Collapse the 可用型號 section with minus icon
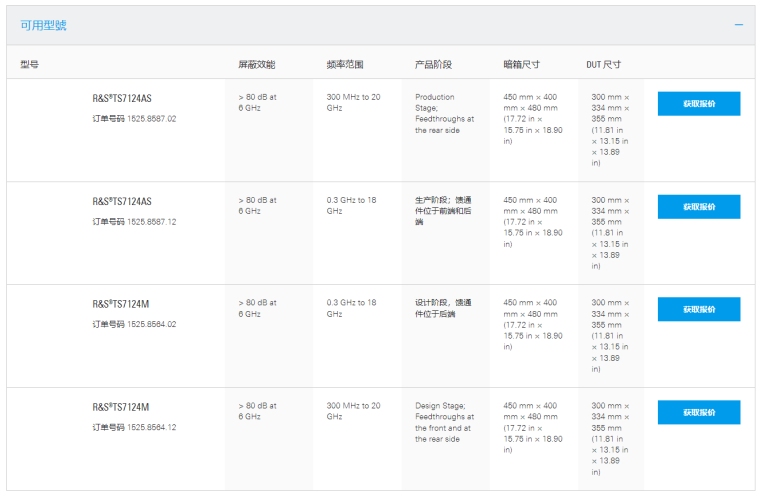This screenshot has height=496, width=760. pos(739,25)
